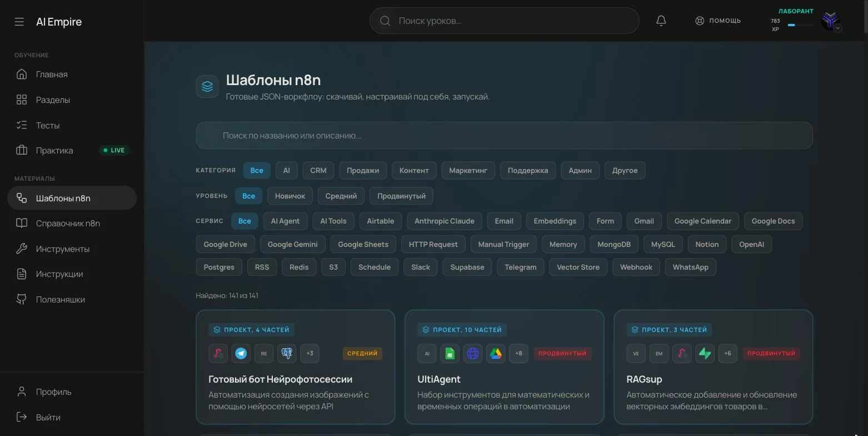Filter by Telegram service
868x436 pixels.
(521, 267)
